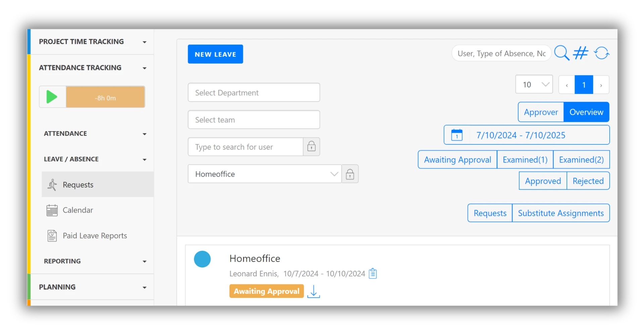
Task: Click the download arrow icon on request
Action: click(314, 291)
